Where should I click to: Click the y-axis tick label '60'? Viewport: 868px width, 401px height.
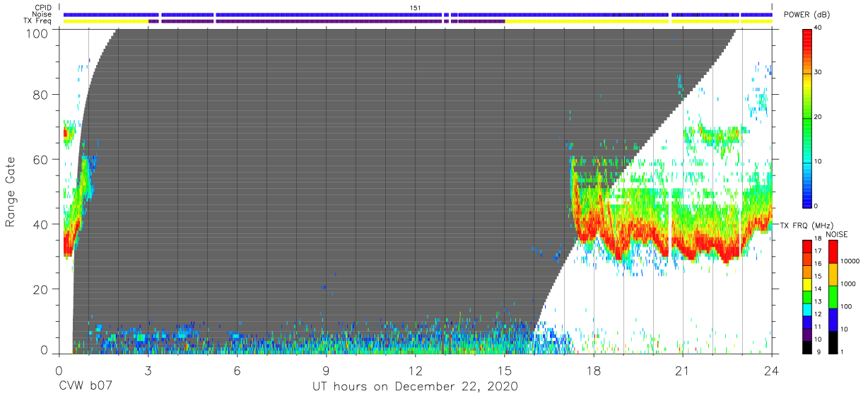[x=42, y=160]
